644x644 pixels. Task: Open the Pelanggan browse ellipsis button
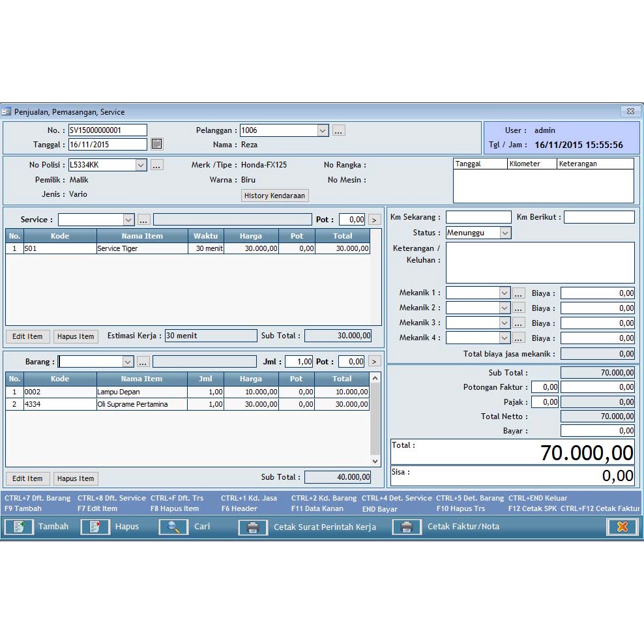tap(338, 130)
